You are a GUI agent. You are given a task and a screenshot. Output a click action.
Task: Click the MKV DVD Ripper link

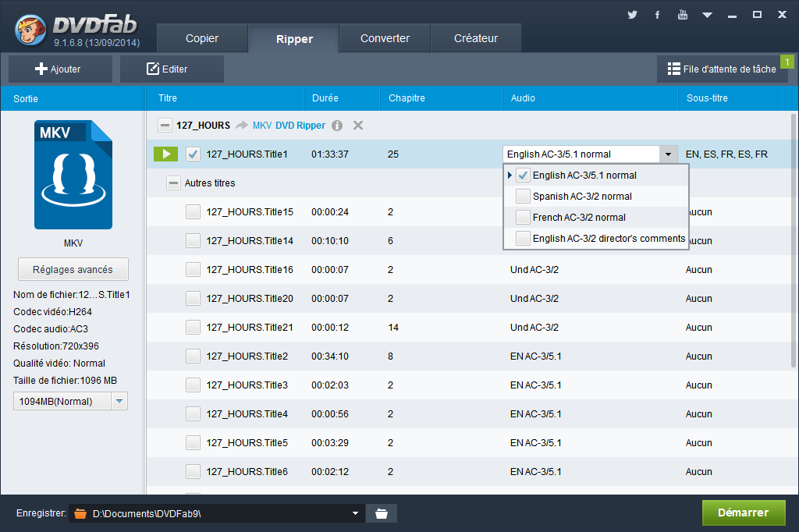(x=289, y=126)
